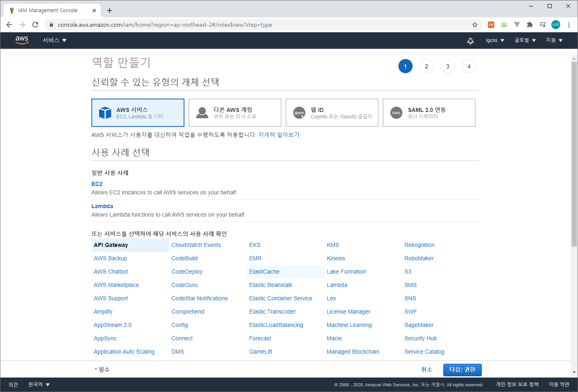
Task: Open the 글로벌 region dropdown
Action: pos(525,40)
